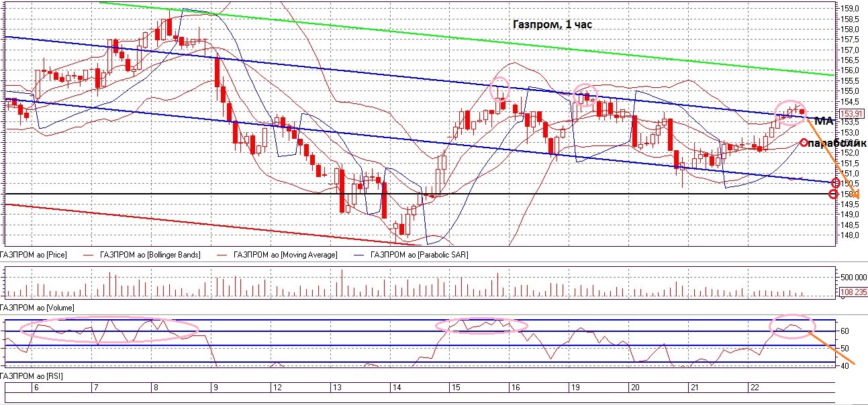
Task: Click the 152,0 price axis label
Action: (x=849, y=153)
